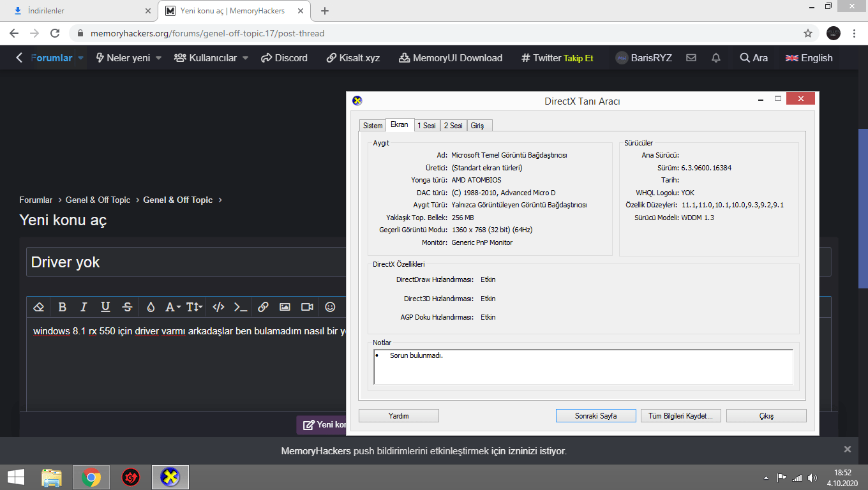Open the Windows Start button
This screenshot has height=490, width=868.
(15, 477)
